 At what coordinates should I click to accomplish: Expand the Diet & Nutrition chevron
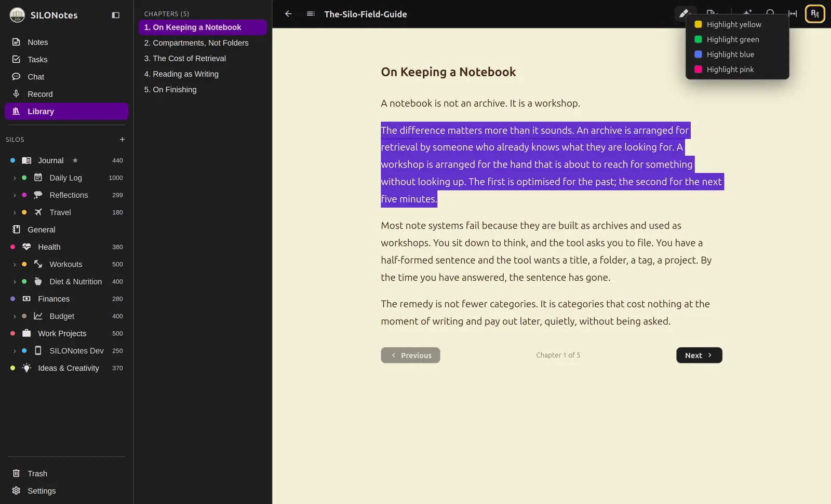point(15,282)
